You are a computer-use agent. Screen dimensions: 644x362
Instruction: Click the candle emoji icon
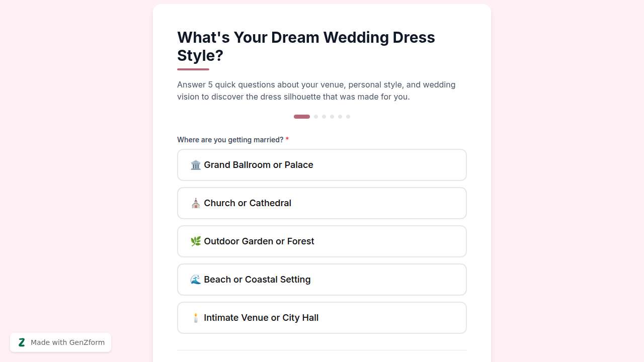point(196,318)
